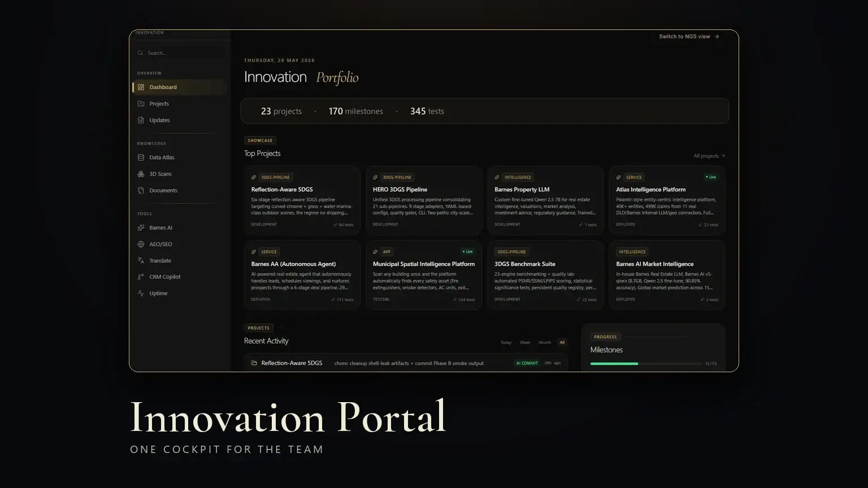Open the Translate tool
The width and height of the screenshot is (868, 488).
[x=180, y=260]
